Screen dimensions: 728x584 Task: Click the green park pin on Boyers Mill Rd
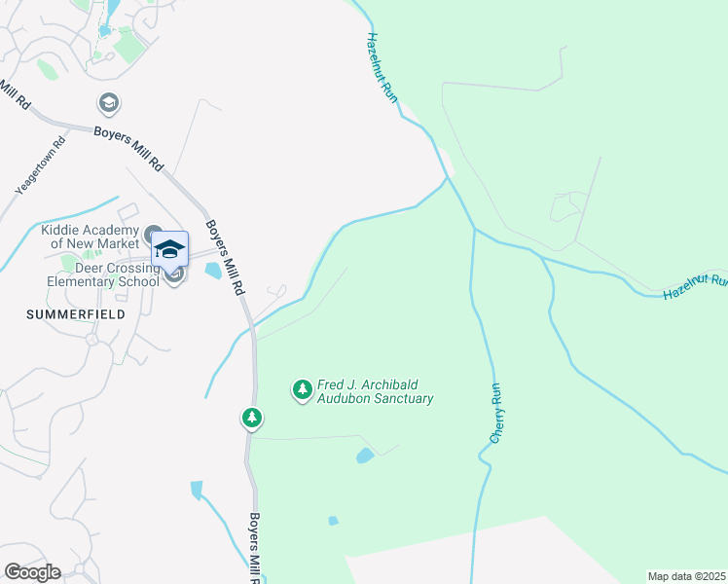point(252,419)
